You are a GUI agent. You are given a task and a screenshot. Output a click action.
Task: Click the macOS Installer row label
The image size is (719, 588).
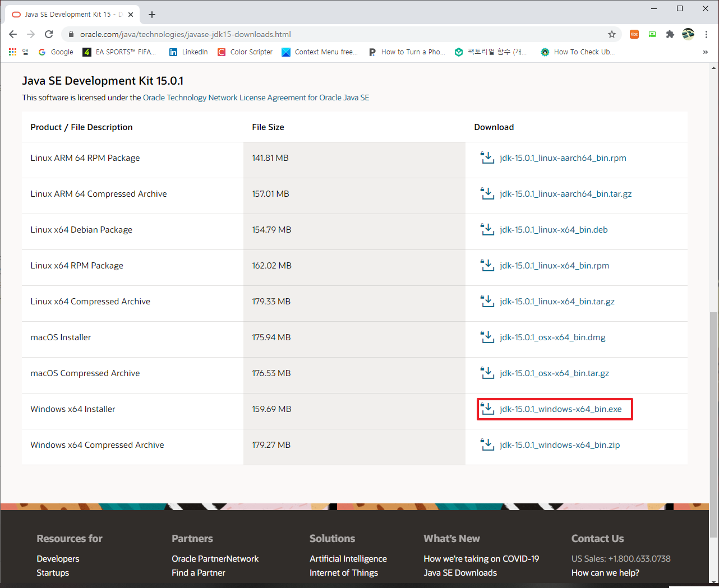pos(61,337)
